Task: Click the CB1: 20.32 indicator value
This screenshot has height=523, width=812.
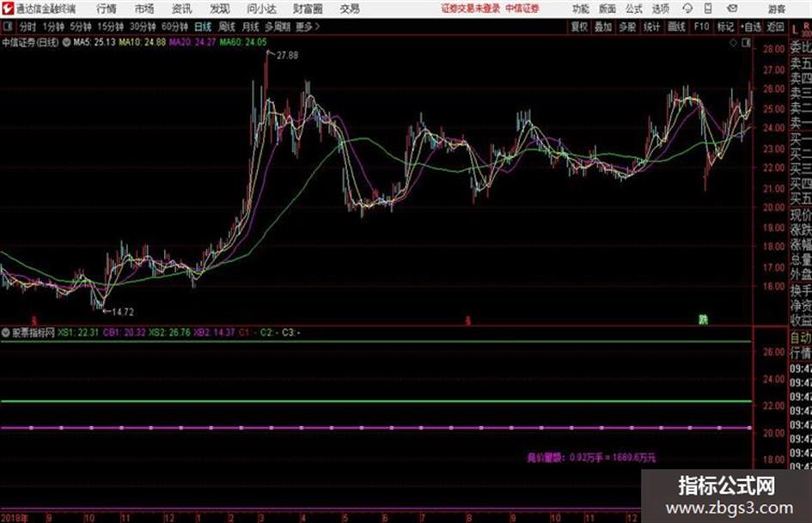Action: pyautogui.click(x=125, y=332)
